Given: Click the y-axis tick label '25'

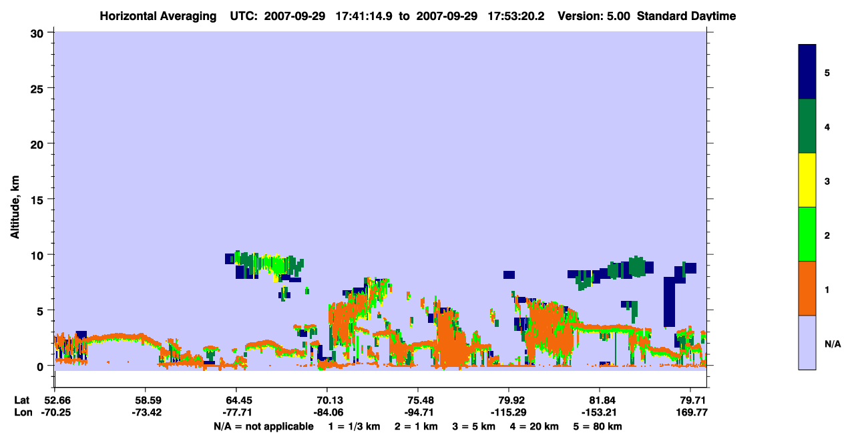Looking at the screenshot, I should coord(39,88).
